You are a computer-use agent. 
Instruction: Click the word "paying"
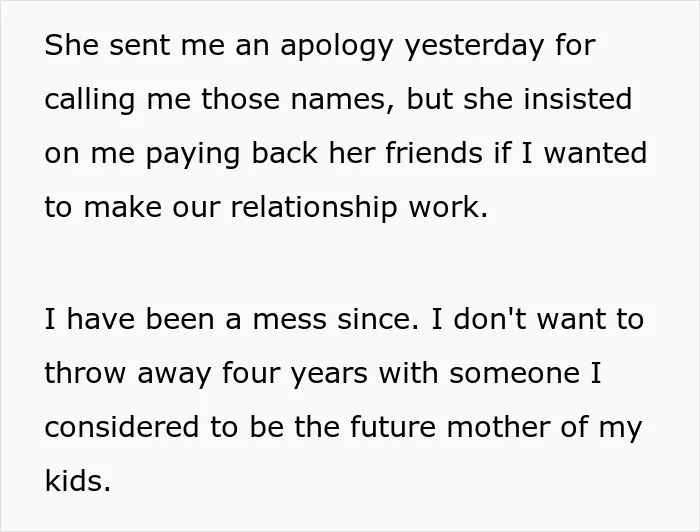pyautogui.click(x=193, y=154)
